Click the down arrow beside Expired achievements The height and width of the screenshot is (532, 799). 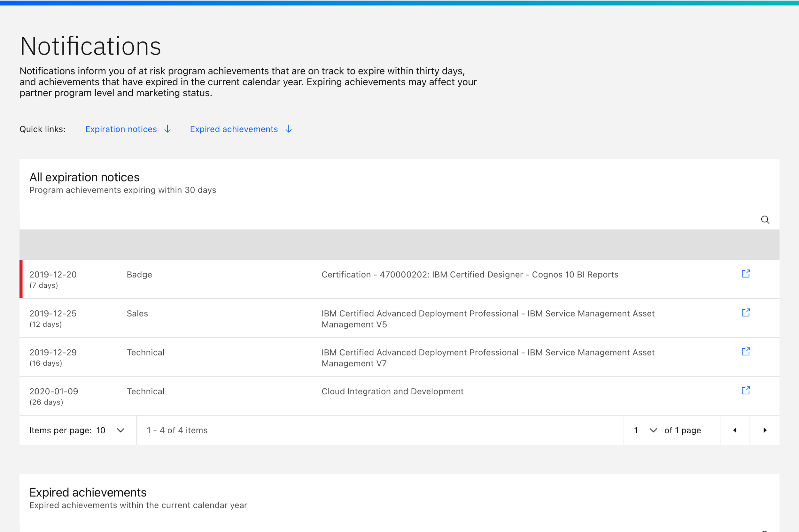click(x=289, y=129)
